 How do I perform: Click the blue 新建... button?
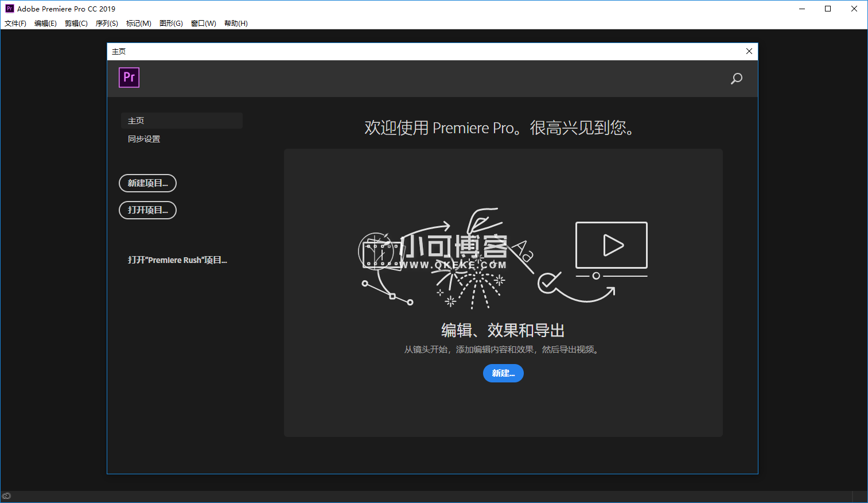tap(503, 373)
